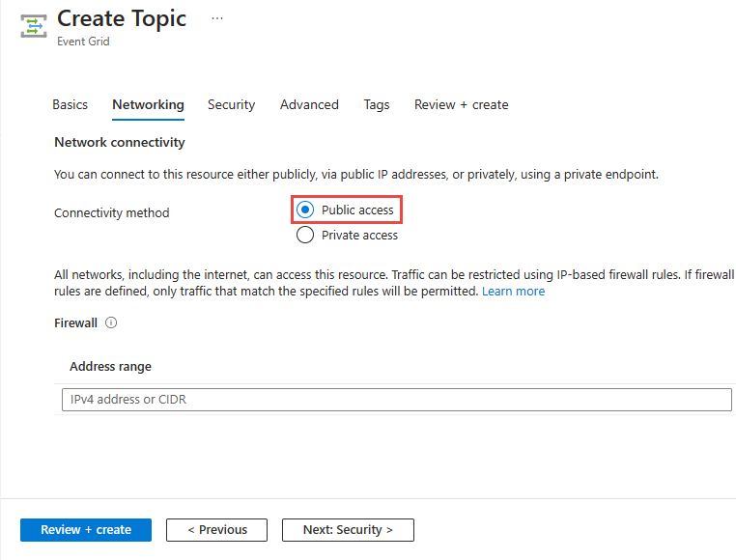
Task: Go to the Advanced tab
Action: [309, 104]
